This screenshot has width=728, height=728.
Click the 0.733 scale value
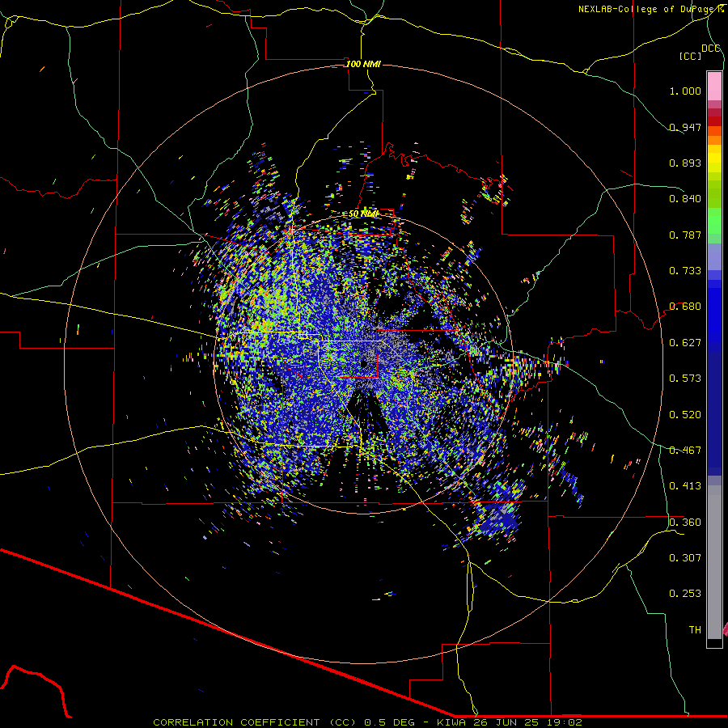(685, 271)
